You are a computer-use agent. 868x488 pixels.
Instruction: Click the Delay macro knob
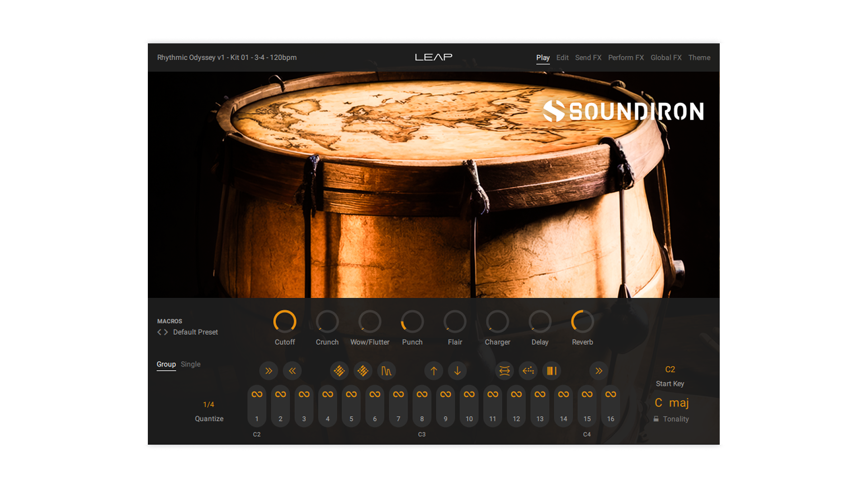[540, 322]
